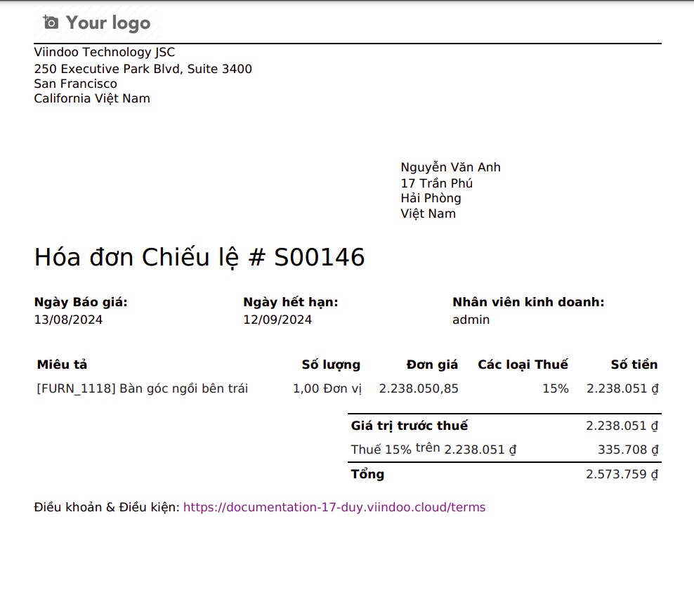694x616 pixels.
Task: Select the invoice title 'Hóa đơn Chiếu lệ # S00146'
Action: click(x=199, y=258)
